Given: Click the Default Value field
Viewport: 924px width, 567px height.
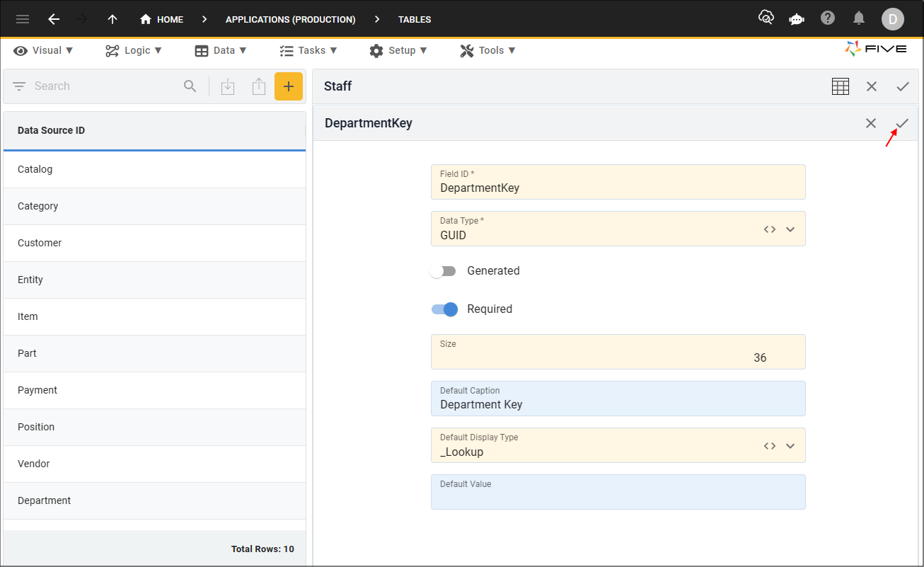Looking at the screenshot, I should [x=618, y=492].
